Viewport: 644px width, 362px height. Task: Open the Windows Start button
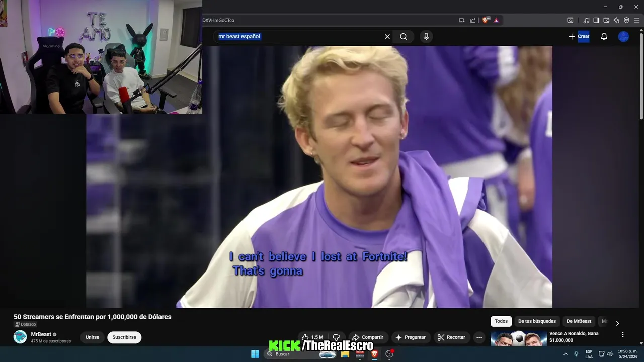pyautogui.click(x=255, y=354)
